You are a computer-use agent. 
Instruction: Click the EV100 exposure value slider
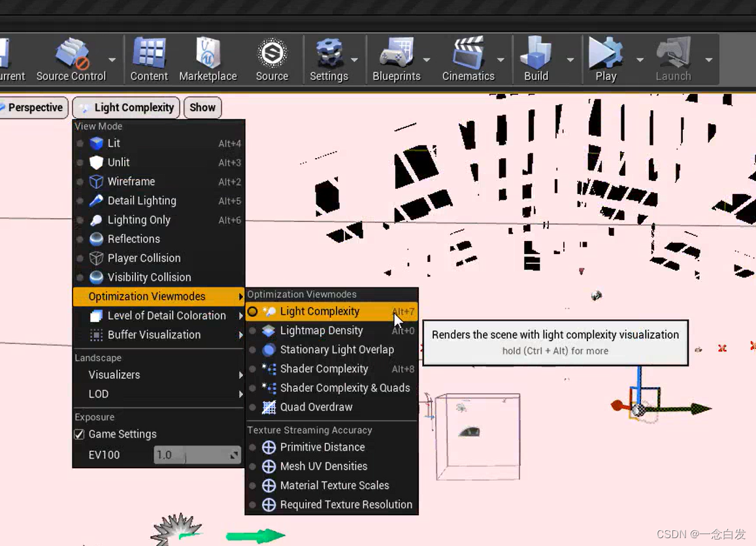coord(197,455)
